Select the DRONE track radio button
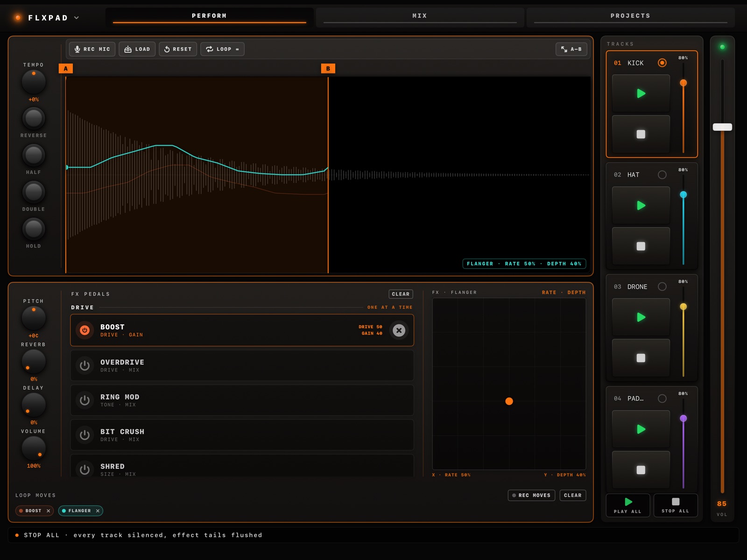The image size is (747, 560). coord(662,287)
